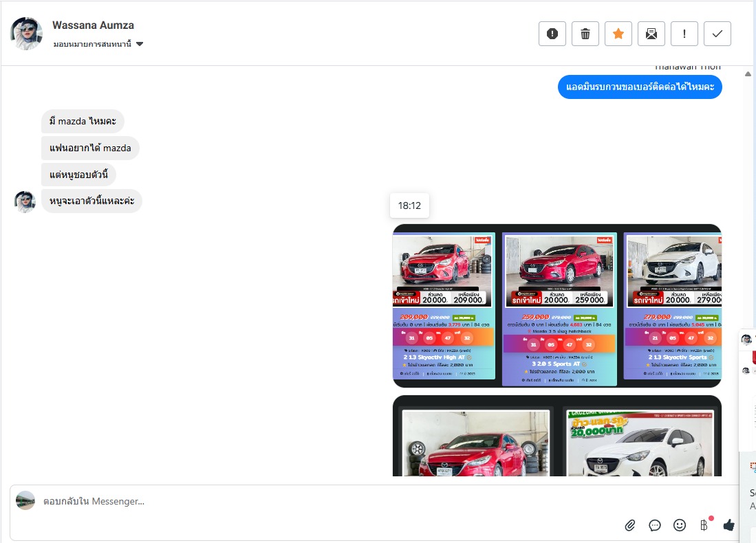Open white Mazda 2 ad priced 279,000
Screen dimensions: 756x543
point(673,305)
